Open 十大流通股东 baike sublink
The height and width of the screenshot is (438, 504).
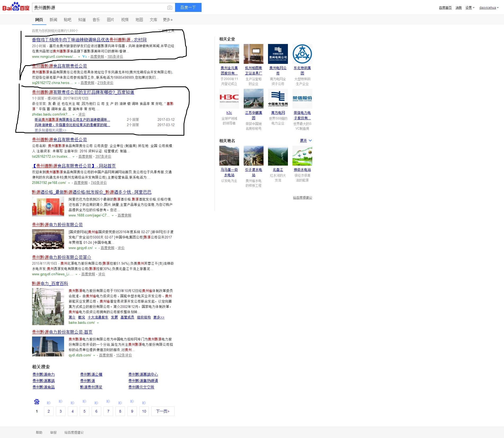[98, 317]
